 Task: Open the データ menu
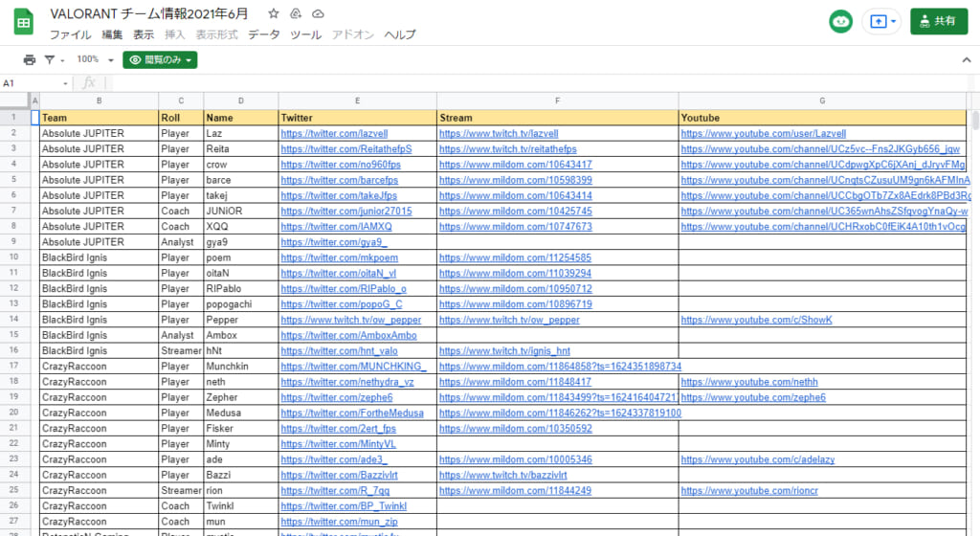[x=264, y=35]
